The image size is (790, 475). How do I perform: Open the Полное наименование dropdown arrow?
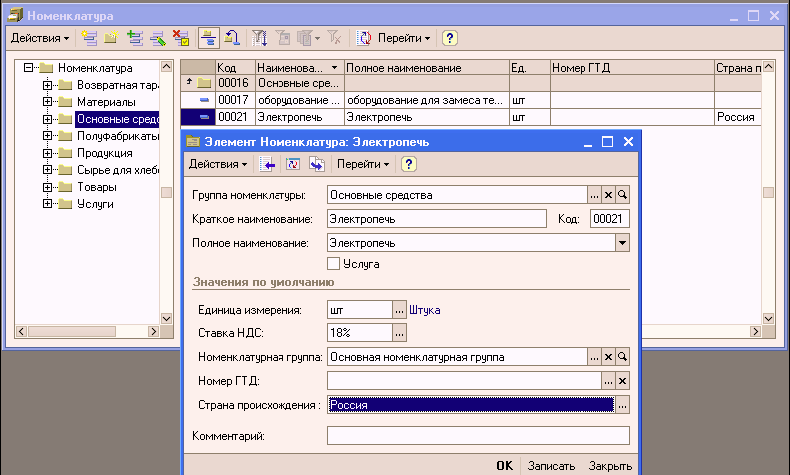tap(621, 242)
